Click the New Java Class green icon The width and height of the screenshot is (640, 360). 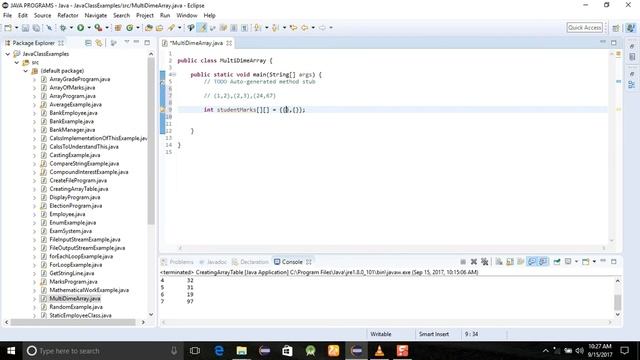[130, 28]
